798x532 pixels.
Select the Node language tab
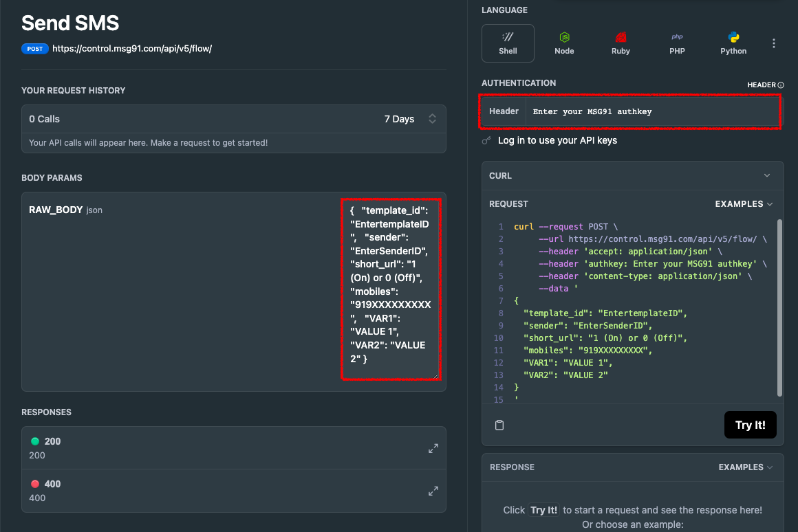(564, 43)
